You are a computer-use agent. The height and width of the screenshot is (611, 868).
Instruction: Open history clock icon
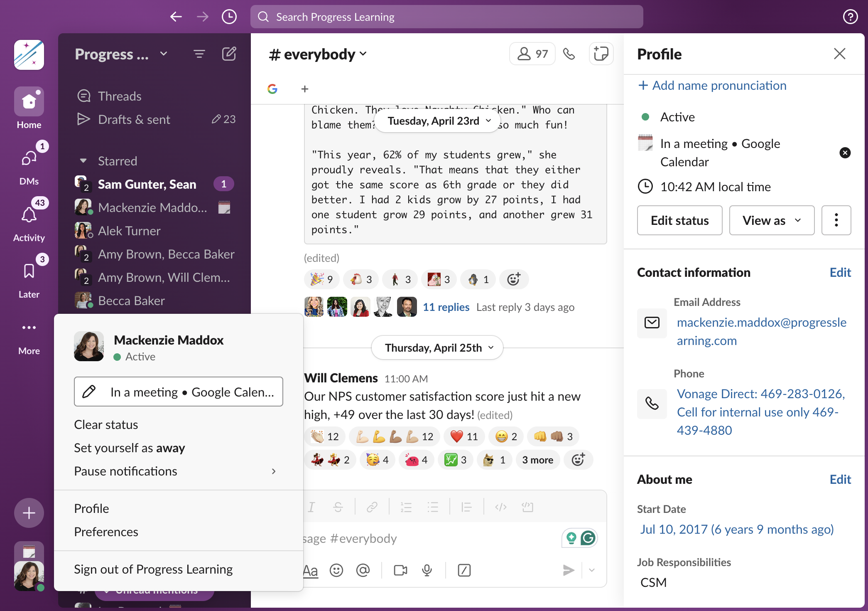click(229, 17)
